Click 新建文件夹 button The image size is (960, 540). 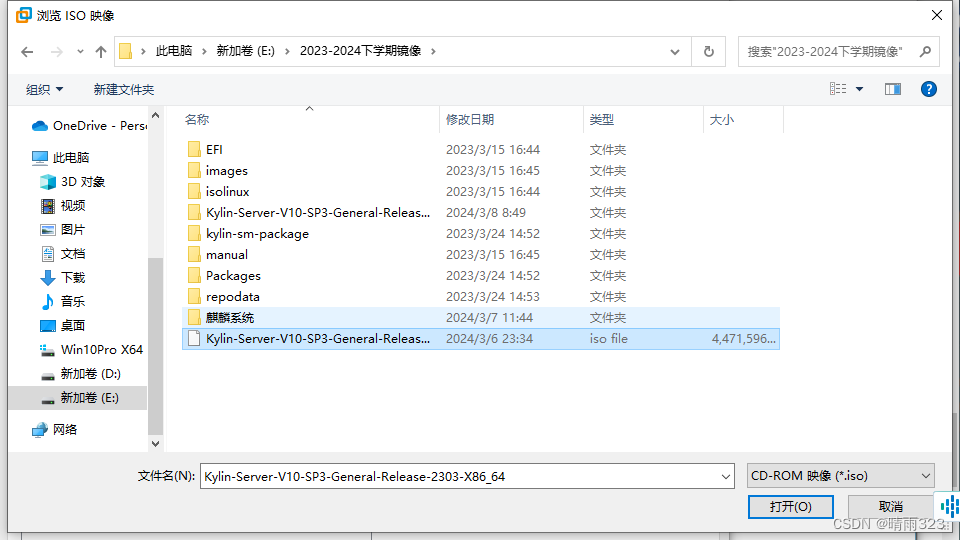pyautogui.click(x=123, y=89)
